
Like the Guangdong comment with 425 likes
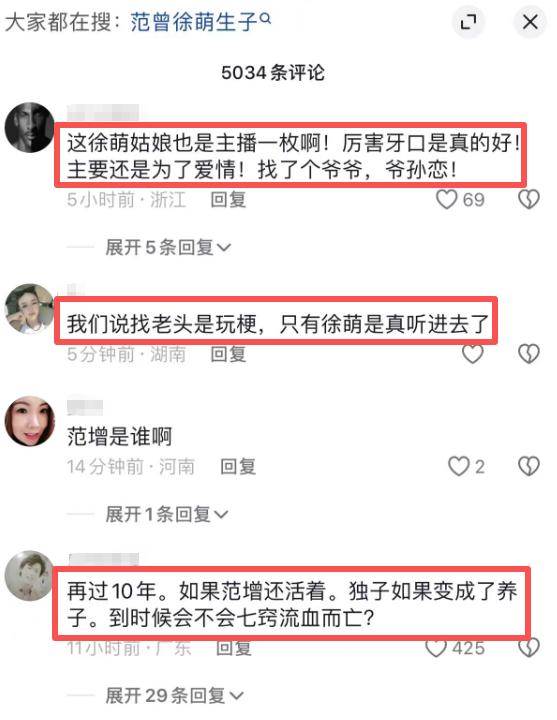point(436,647)
